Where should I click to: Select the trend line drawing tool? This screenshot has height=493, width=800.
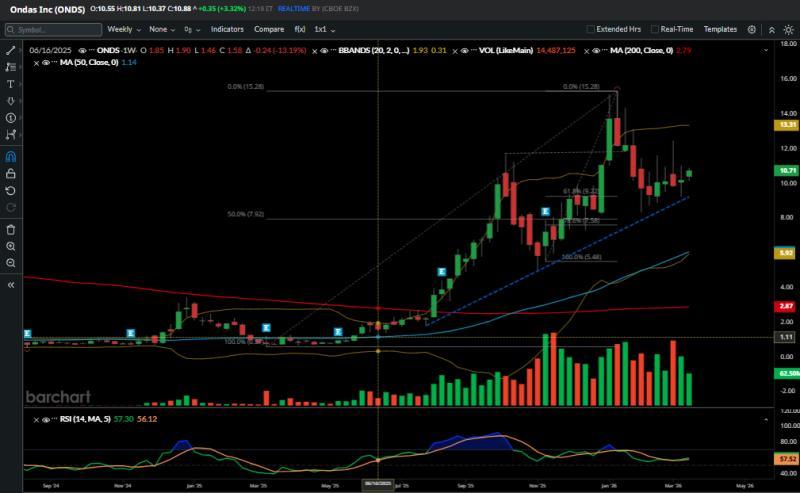11,49
